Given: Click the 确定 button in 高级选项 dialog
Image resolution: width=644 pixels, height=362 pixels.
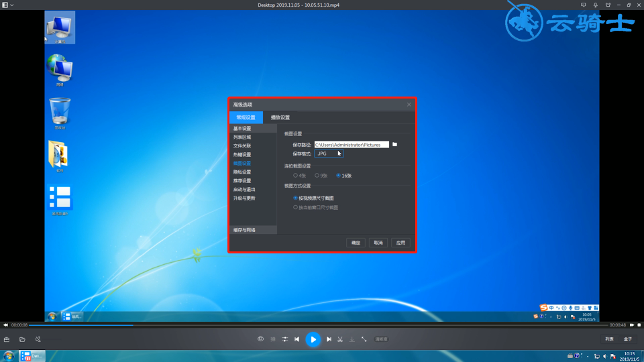Looking at the screenshot, I should point(356,243).
